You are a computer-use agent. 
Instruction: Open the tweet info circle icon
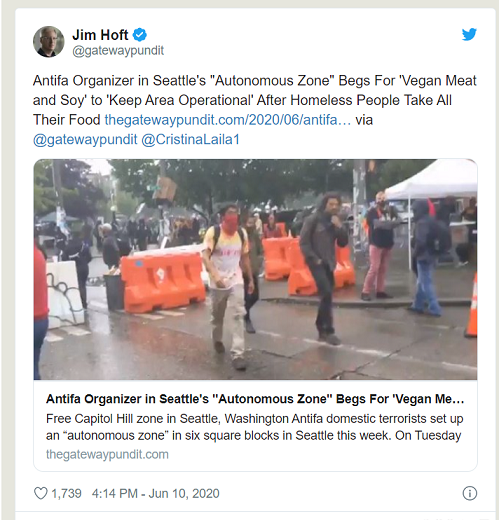[x=470, y=493]
